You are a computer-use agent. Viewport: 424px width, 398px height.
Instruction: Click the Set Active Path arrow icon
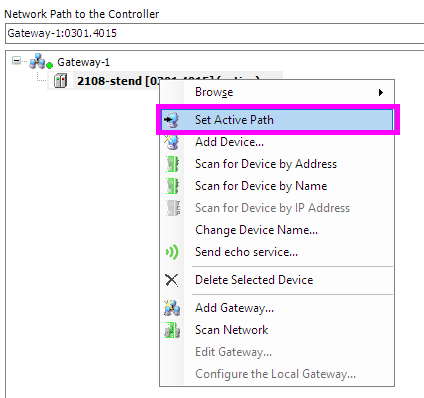click(x=172, y=120)
